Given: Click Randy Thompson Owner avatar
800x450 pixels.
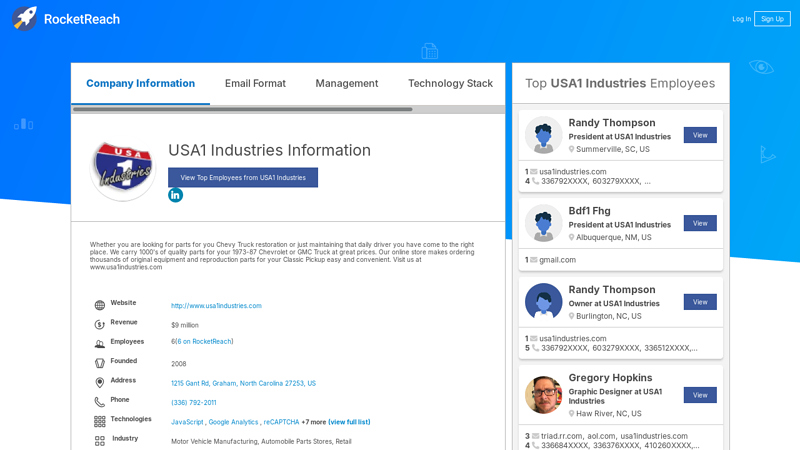Looking at the screenshot, I should click(x=543, y=302).
